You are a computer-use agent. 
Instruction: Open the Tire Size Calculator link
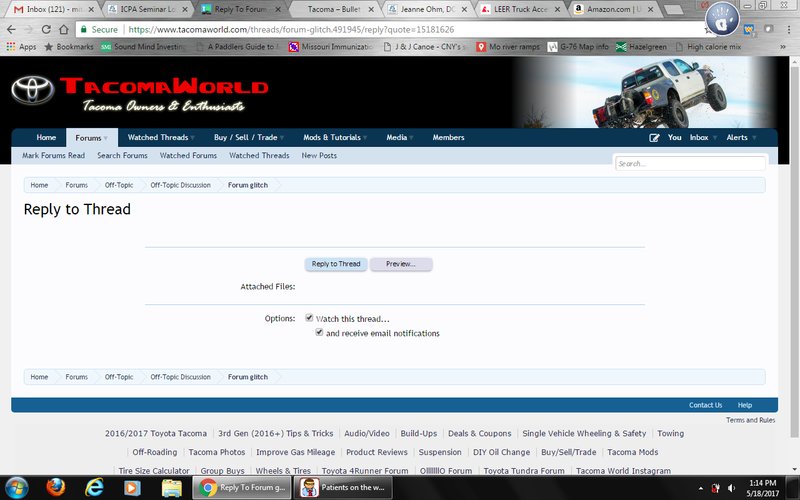tap(154, 471)
